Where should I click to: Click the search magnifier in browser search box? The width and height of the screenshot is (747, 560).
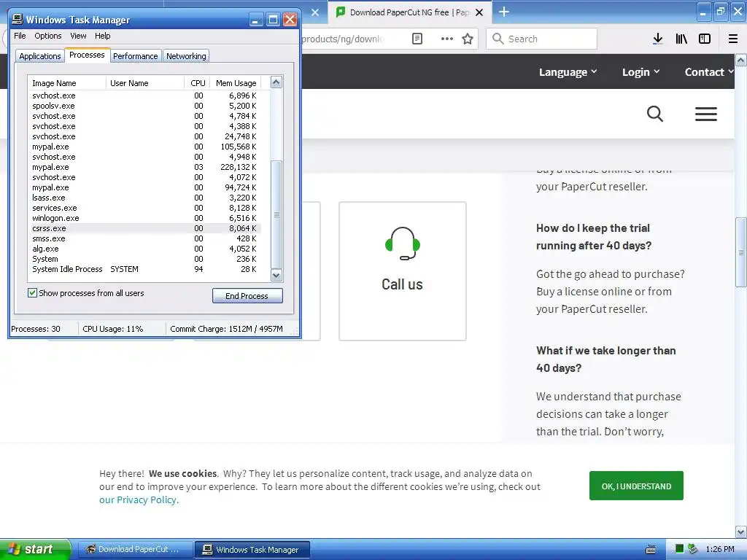[498, 39]
